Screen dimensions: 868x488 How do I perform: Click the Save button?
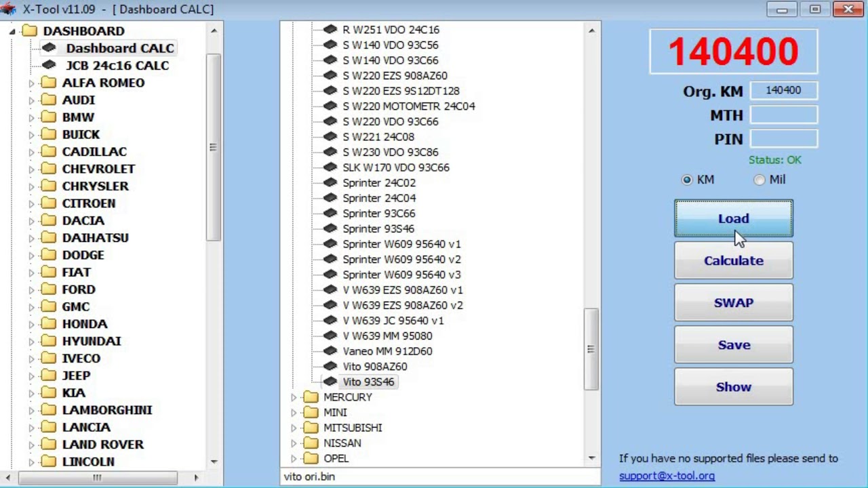(x=734, y=345)
